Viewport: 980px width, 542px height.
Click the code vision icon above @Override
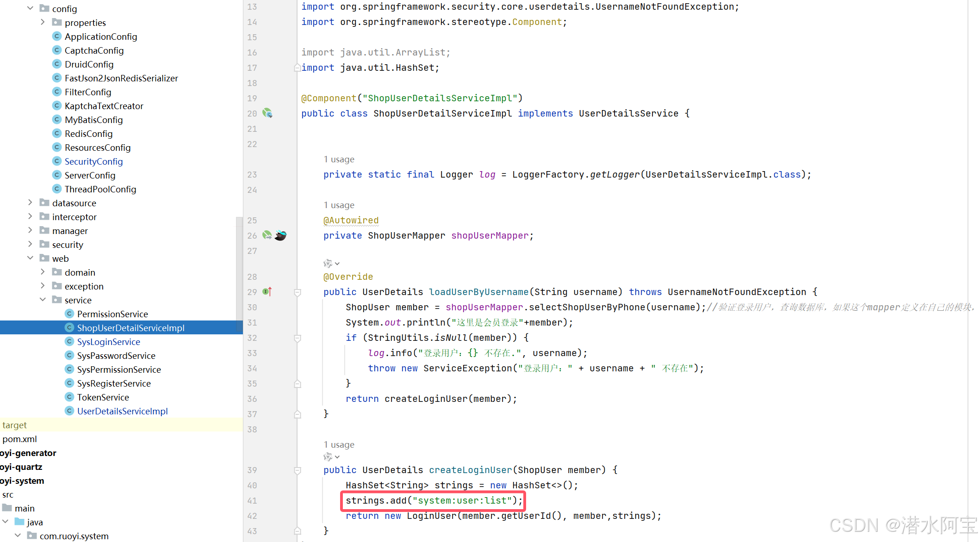(328, 264)
